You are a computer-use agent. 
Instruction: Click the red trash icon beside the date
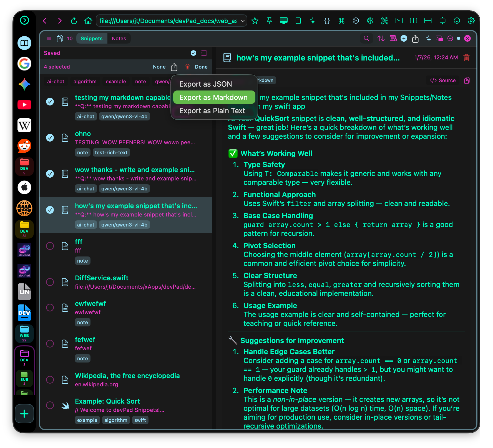pyautogui.click(x=466, y=58)
